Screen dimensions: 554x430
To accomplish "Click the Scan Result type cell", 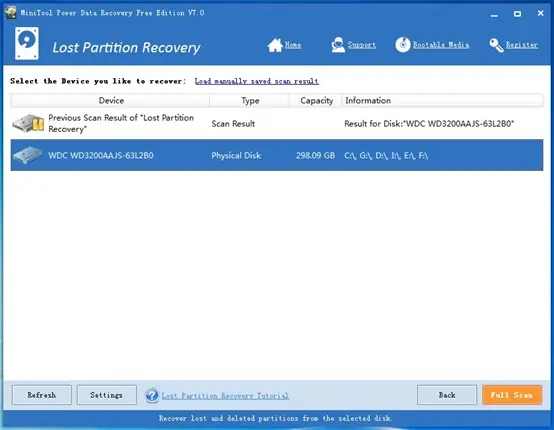I will click(233, 124).
